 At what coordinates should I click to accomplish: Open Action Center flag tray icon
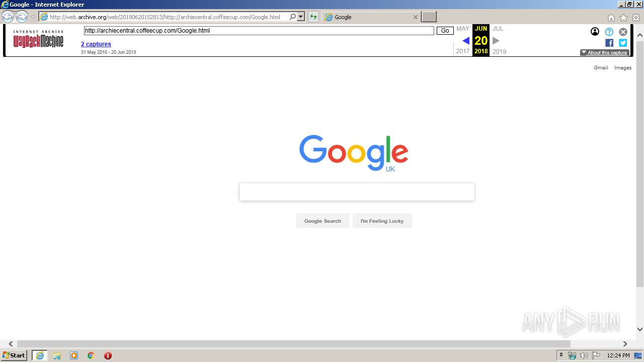click(x=597, y=355)
